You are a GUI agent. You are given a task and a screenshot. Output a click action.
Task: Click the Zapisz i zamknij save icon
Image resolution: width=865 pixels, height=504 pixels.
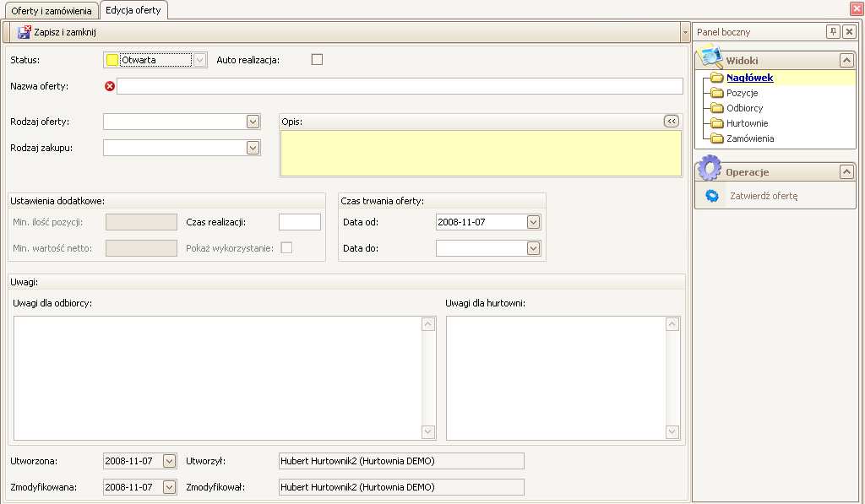point(24,32)
